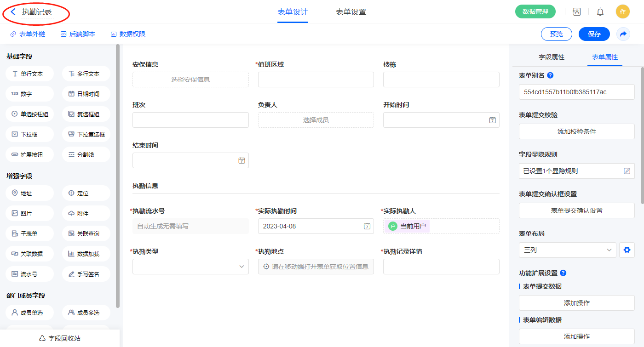This screenshot has height=347, width=644.
Task: Switch to the 字段属性 tab
Action: coord(551,57)
